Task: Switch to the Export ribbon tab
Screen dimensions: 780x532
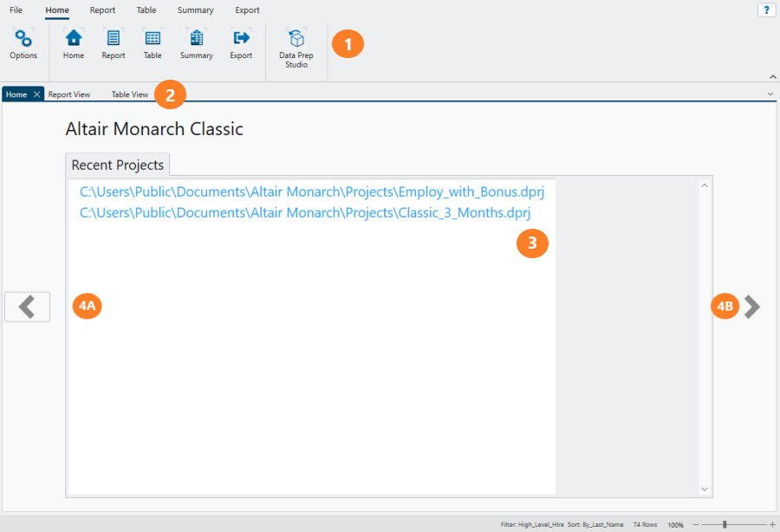Action: coord(247,10)
